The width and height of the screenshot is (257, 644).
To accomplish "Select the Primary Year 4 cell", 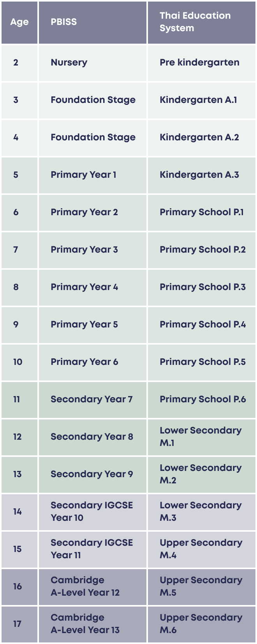I will [x=84, y=287].
